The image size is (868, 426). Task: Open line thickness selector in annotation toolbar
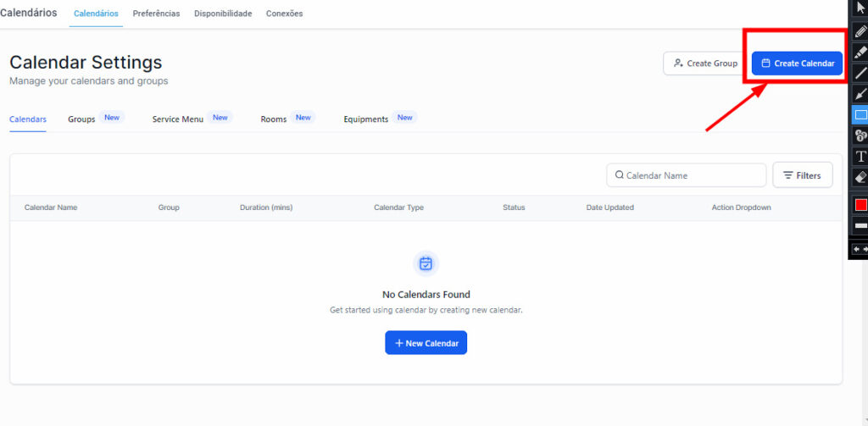click(x=860, y=226)
